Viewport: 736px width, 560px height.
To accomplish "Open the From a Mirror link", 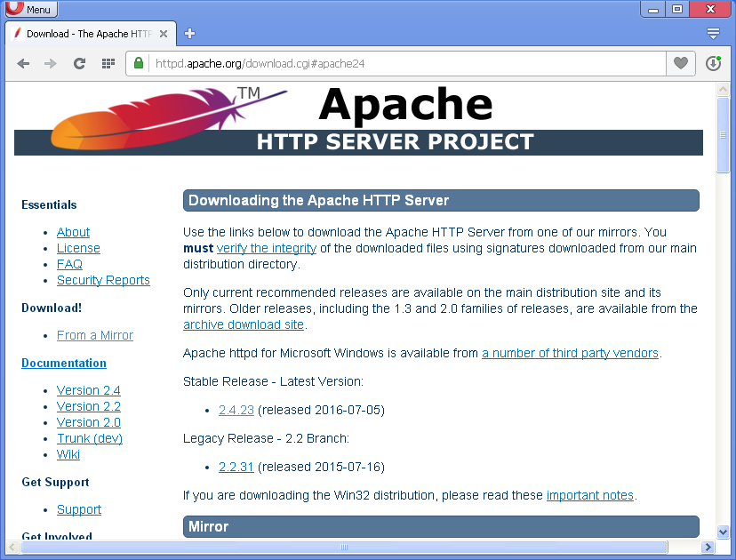I will coord(95,335).
